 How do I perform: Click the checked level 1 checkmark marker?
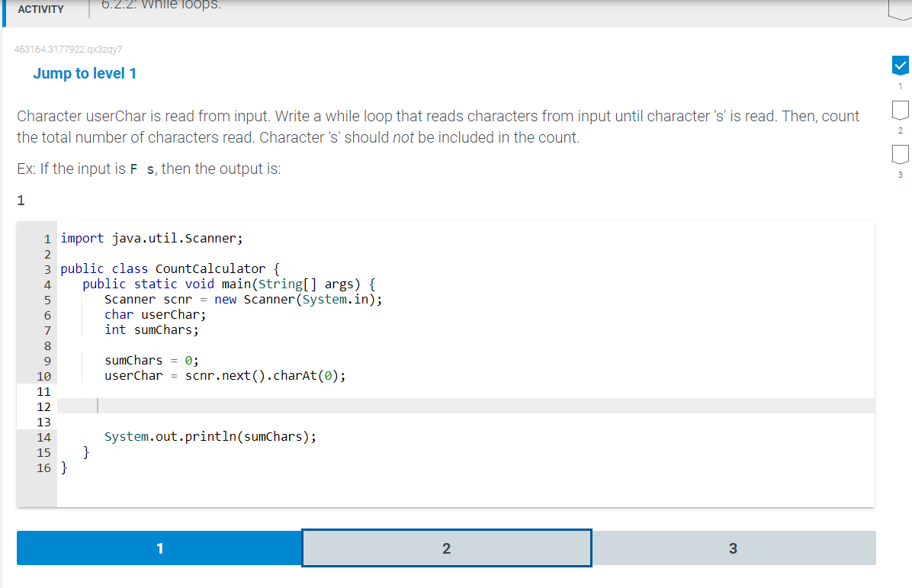[901, 65]
